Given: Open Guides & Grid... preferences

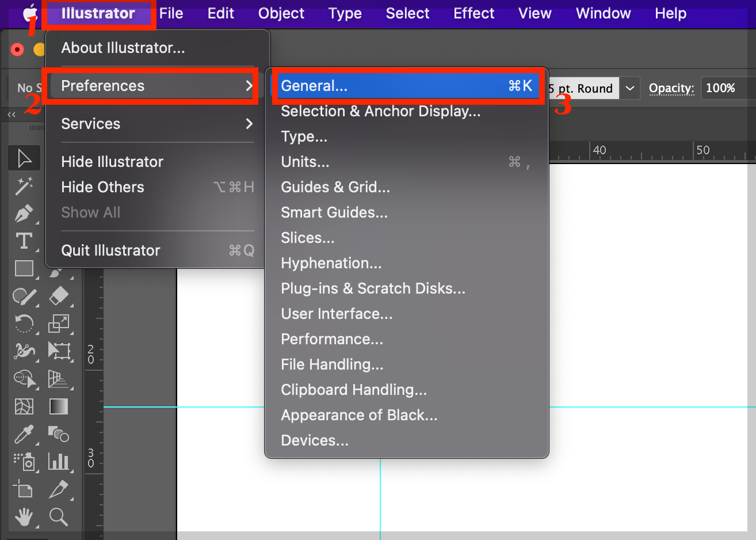Looking at the screenshot, I should point(407,187).
